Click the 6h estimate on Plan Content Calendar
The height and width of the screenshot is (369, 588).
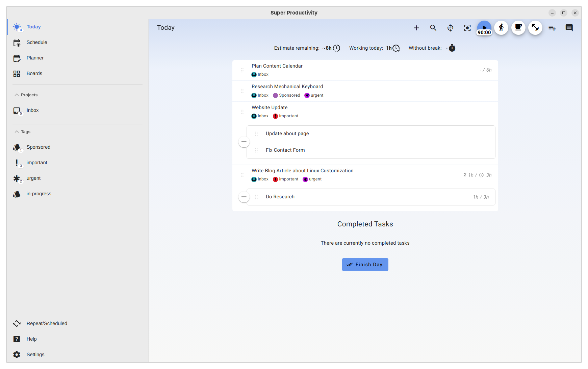(486, 70)
